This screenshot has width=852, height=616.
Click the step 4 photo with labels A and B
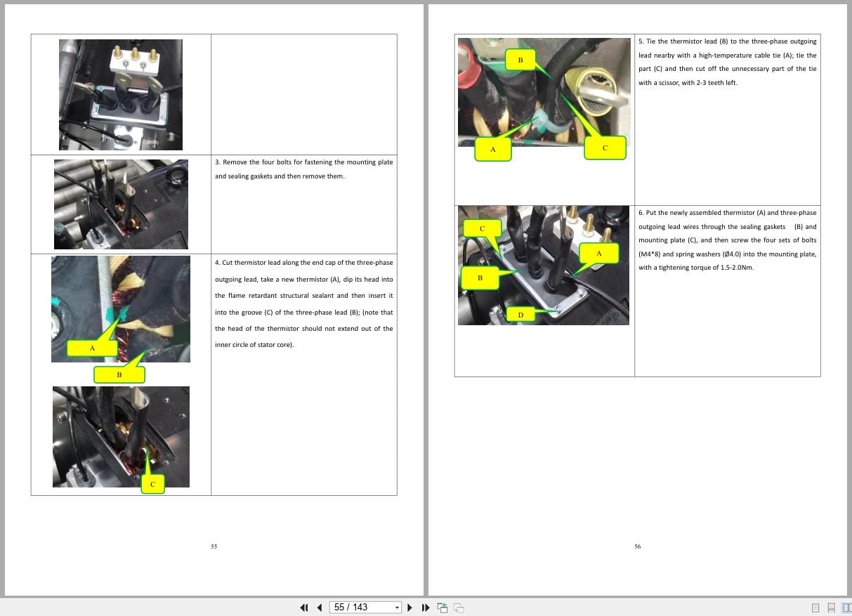(121, 309)
